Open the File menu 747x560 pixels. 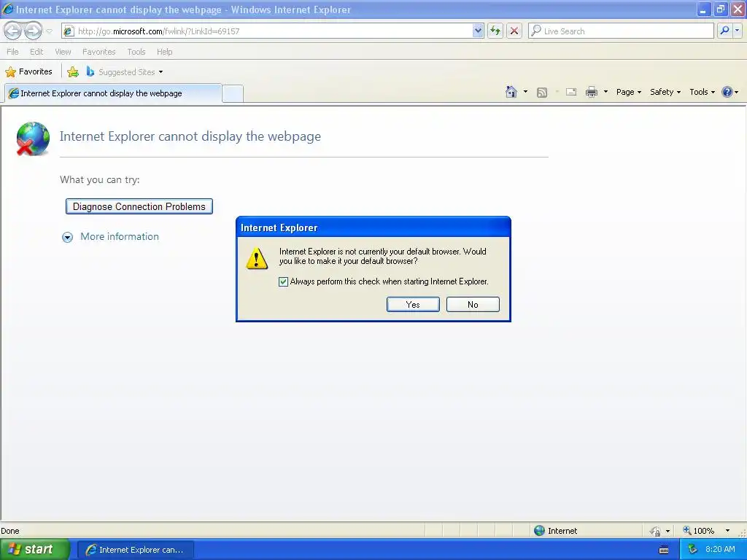pyautogui.click(x=13, y=52)
